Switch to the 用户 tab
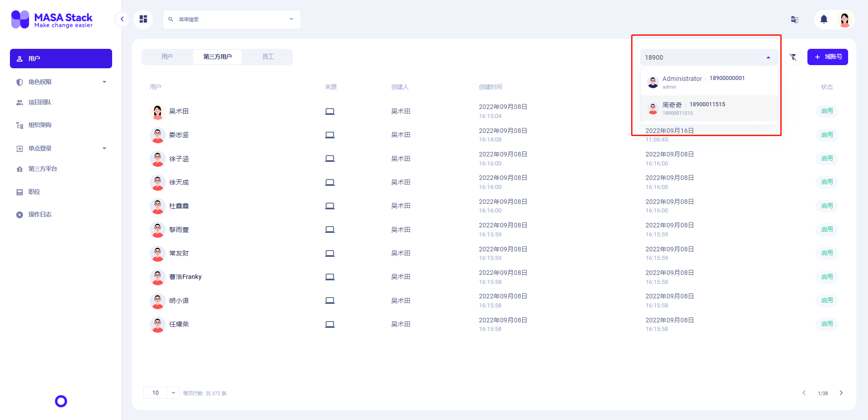This screenshot has width=868, height=420. [x=167, y=57]
